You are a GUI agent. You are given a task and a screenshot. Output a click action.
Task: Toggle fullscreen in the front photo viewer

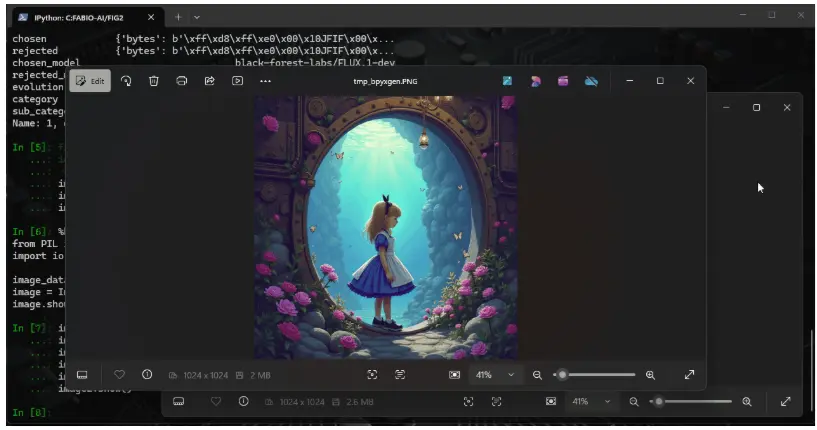coord(689,374)
